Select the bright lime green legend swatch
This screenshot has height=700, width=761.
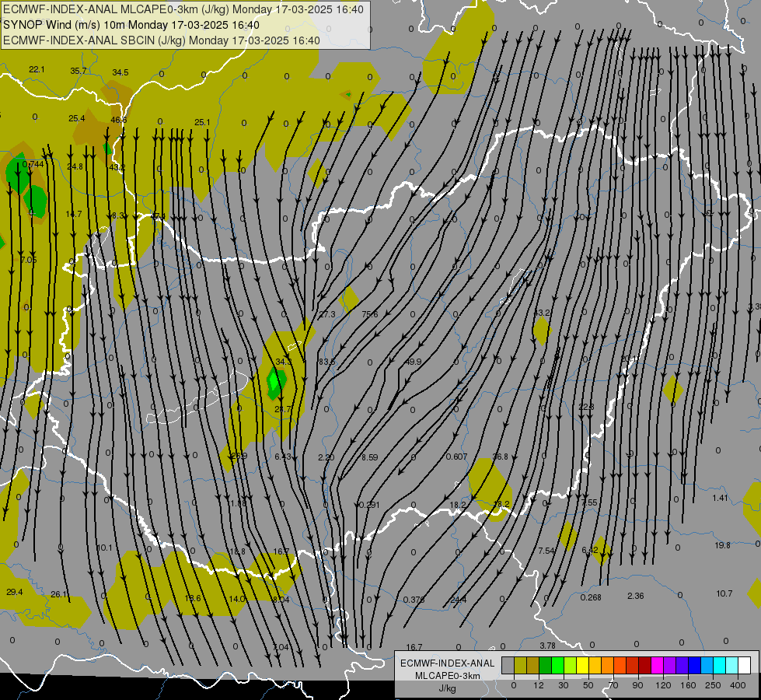click(x=557, y=666)
